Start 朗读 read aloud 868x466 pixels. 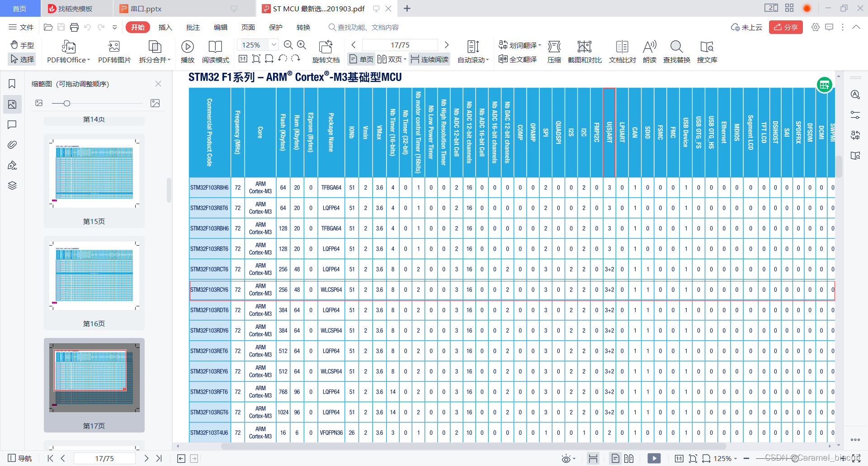[x=650, y=52]
